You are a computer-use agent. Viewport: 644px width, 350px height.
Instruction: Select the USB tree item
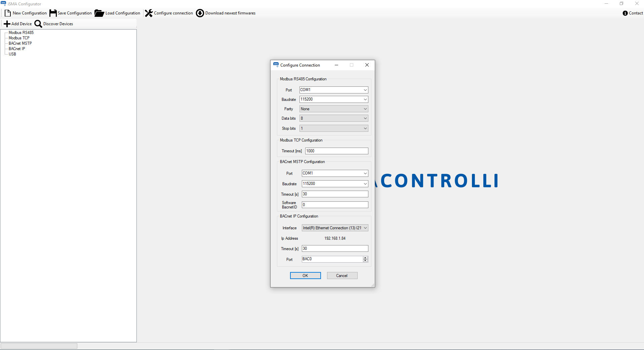click(x=12, y=54)
